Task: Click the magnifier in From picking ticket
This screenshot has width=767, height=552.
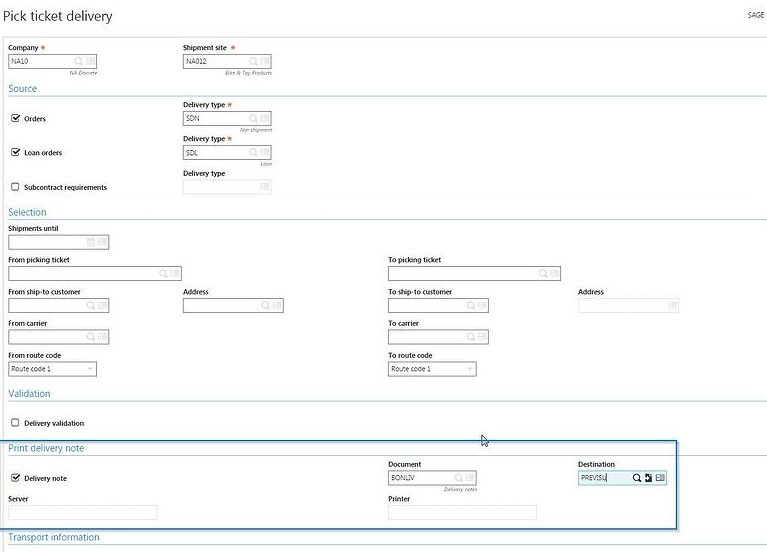Action: click(x=163, y=273)
